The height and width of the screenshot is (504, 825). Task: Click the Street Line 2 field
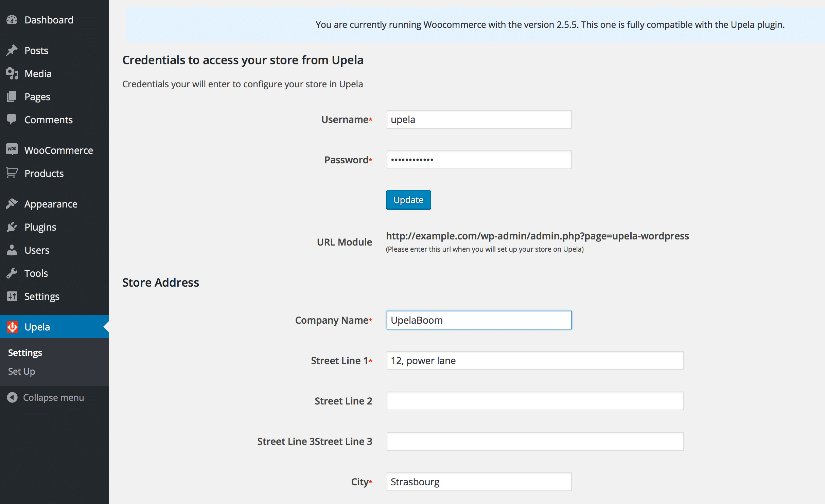tap(535, 401)
